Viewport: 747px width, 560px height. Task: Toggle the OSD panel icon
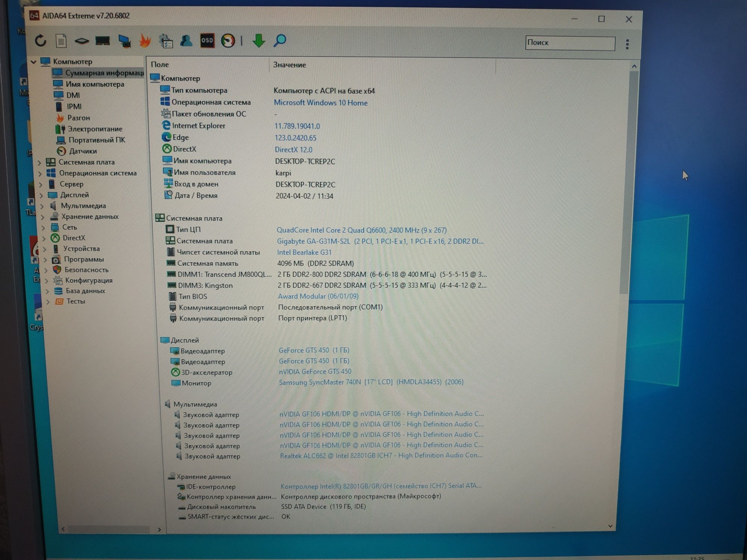pos(207,40)
